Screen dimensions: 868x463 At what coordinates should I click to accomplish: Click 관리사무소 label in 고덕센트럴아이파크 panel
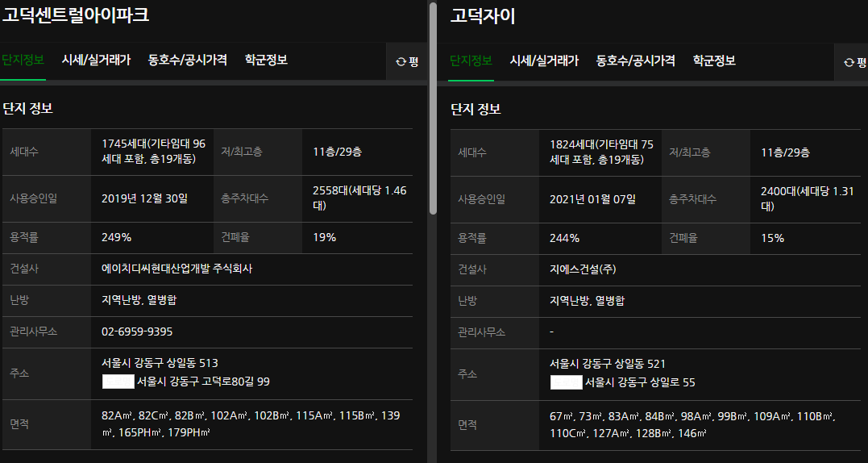click(x=33, y=332)
